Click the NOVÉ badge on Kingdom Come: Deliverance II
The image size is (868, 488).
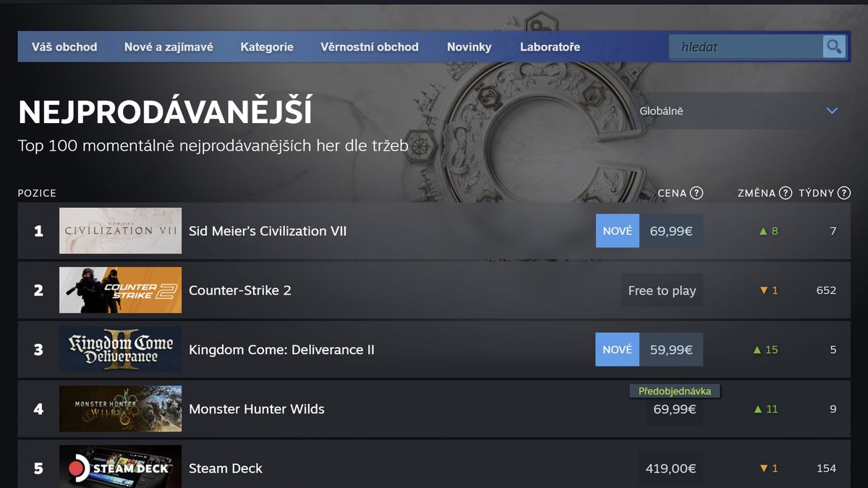pyautogui.click(x=617, y=349)
